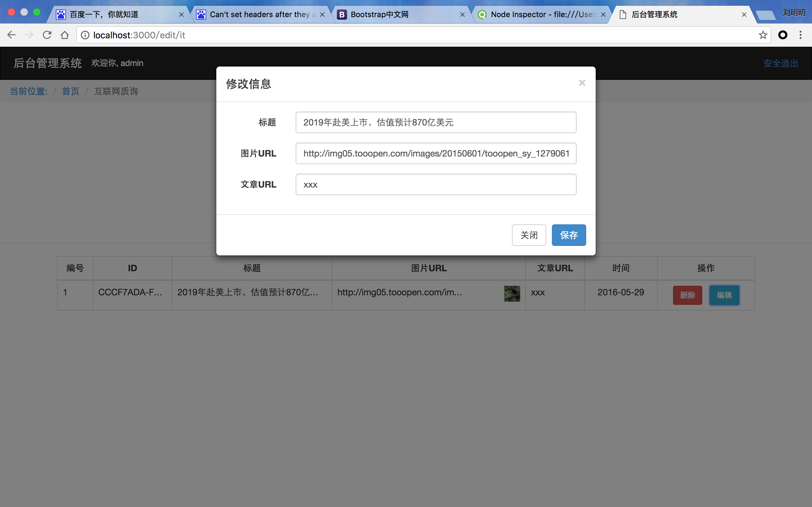Open Chrome three-dot menu

coord(801,35)
